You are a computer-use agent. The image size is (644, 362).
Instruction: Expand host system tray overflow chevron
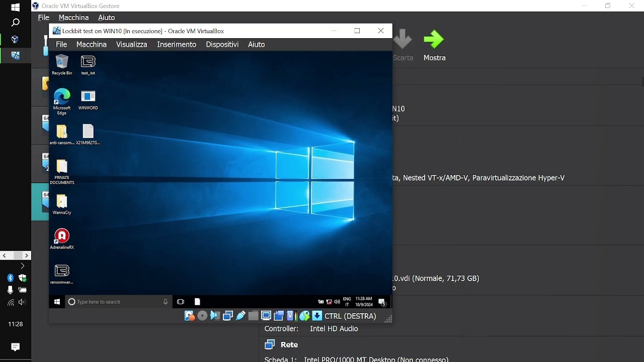(22, 265)
